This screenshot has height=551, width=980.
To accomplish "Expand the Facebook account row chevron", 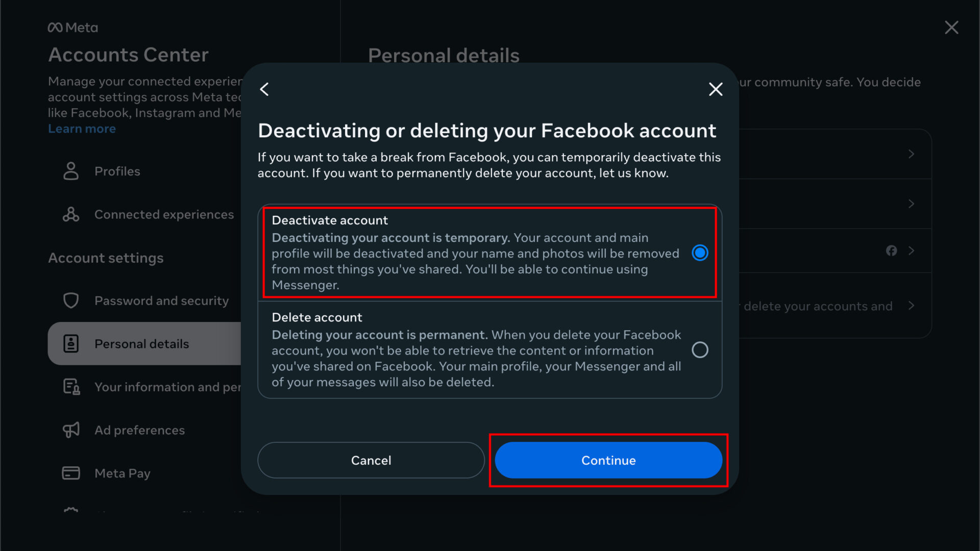I will tap(912, 251).
